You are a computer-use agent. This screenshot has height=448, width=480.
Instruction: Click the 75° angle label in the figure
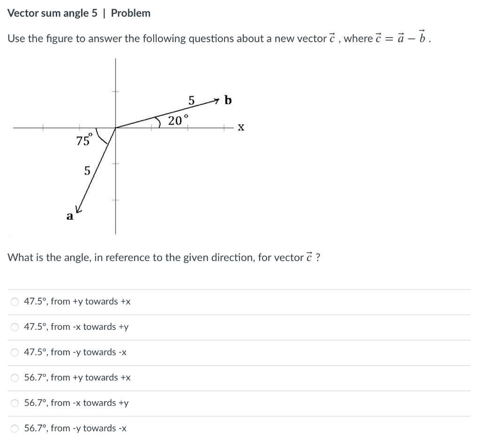tap(84, 140)
